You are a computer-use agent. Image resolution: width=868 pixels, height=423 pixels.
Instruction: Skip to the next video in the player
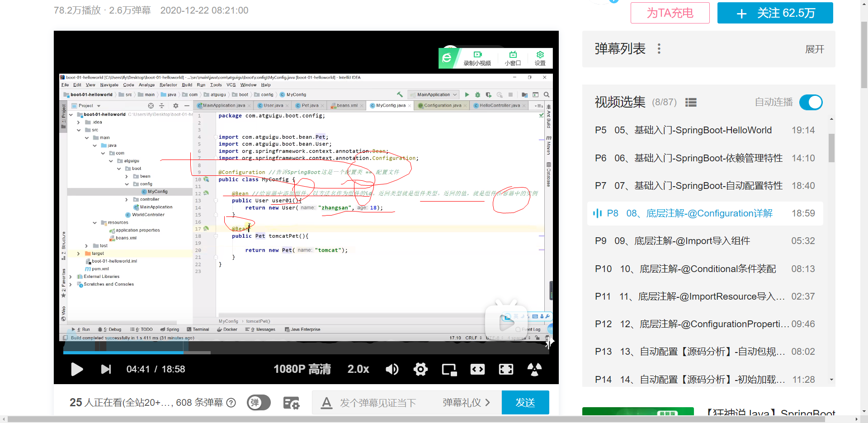[106, 369]
